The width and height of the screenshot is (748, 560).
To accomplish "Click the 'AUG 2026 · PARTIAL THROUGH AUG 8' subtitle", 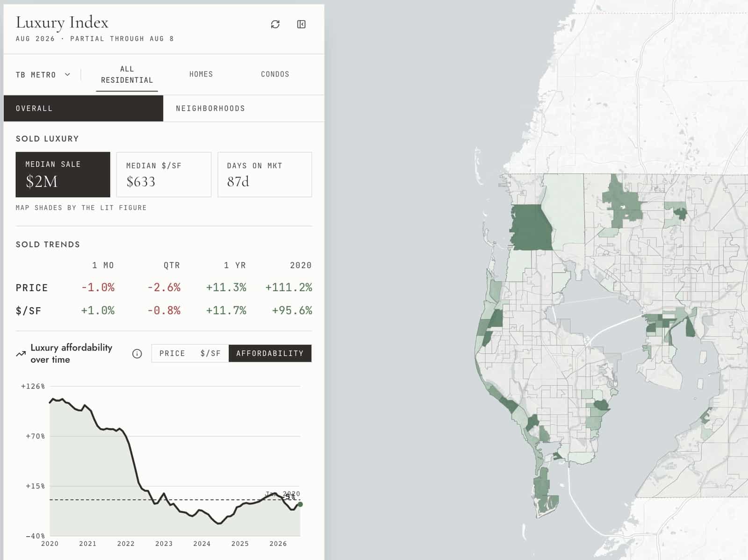I will click(x=95, y=39).
